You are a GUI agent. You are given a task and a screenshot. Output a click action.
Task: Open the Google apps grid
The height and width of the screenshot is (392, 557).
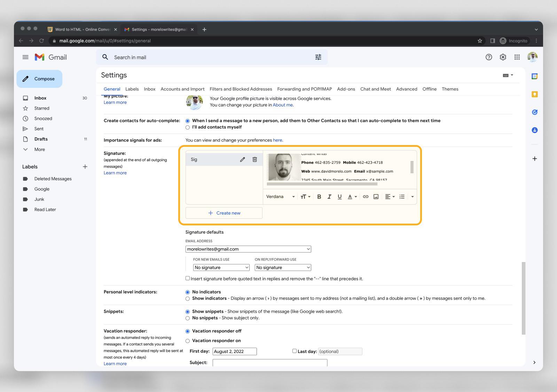pyautogui.click(x=517, y=57)
